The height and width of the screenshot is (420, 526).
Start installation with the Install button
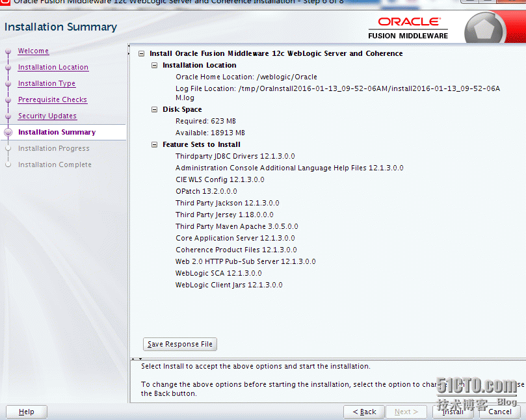453,412
